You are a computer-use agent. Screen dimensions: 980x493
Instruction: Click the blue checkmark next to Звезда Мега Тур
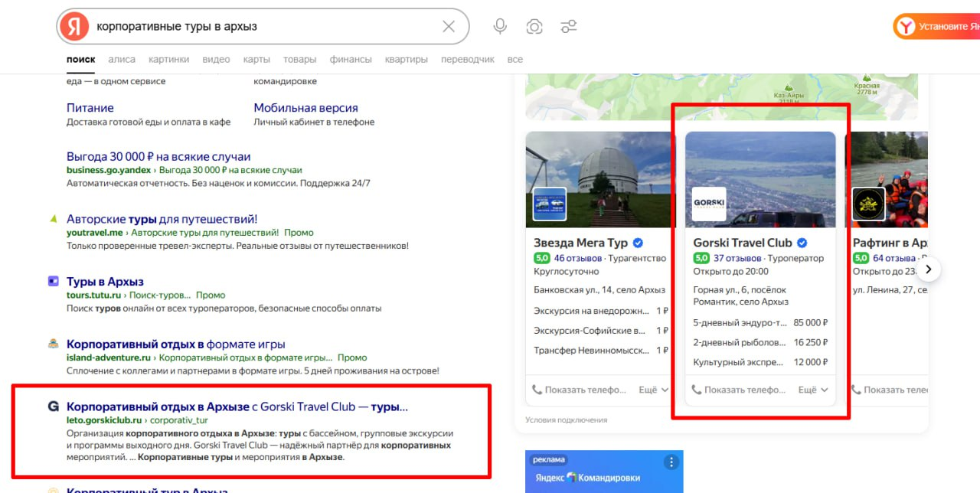[636, 242]
